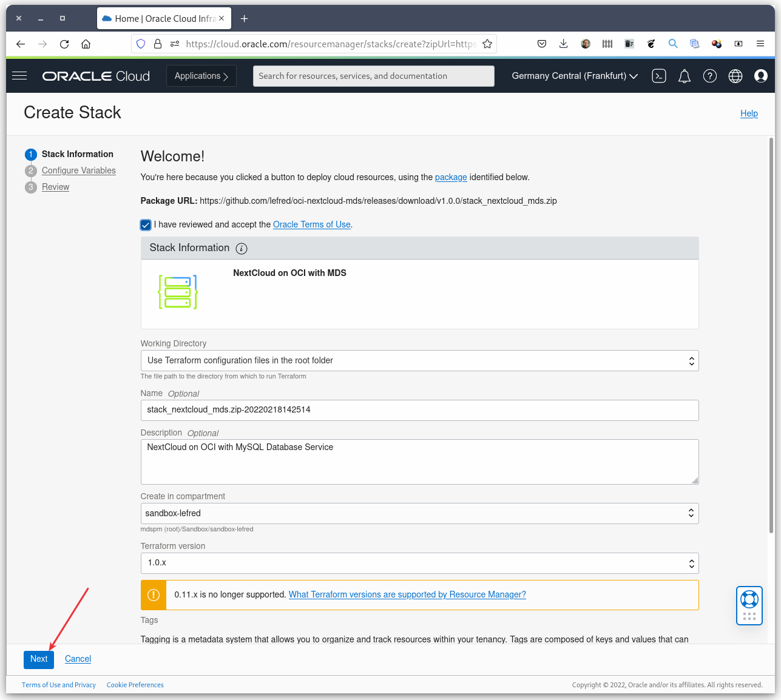Click the help question mark icon

710,76
